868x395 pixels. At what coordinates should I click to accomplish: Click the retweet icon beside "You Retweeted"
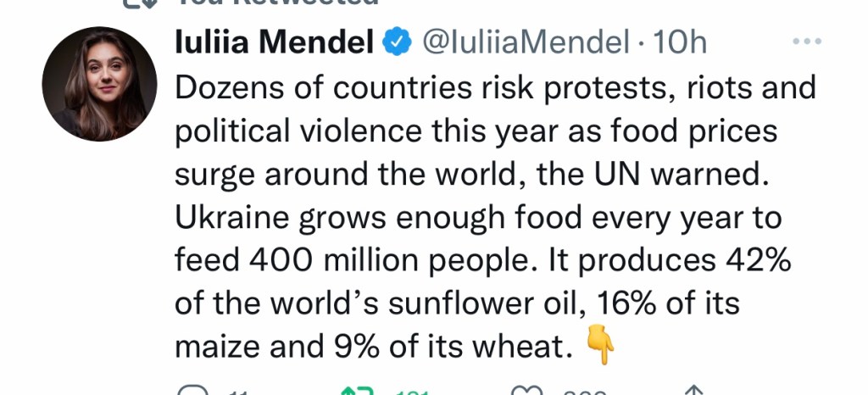point(139,3)
